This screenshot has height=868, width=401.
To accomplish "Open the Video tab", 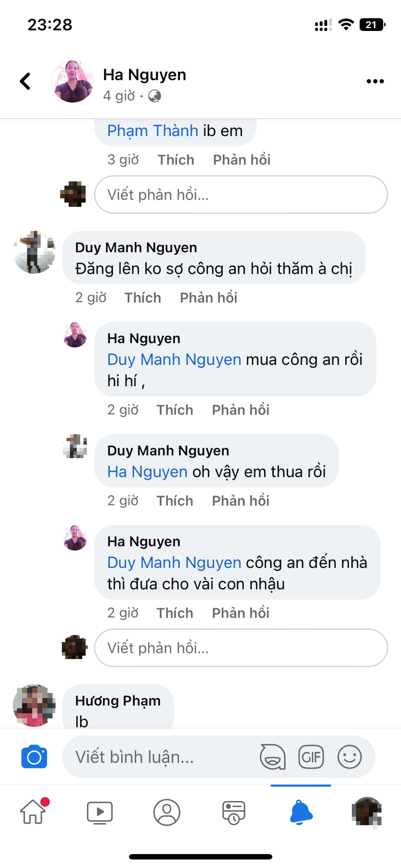I will [x=100, y=812].
